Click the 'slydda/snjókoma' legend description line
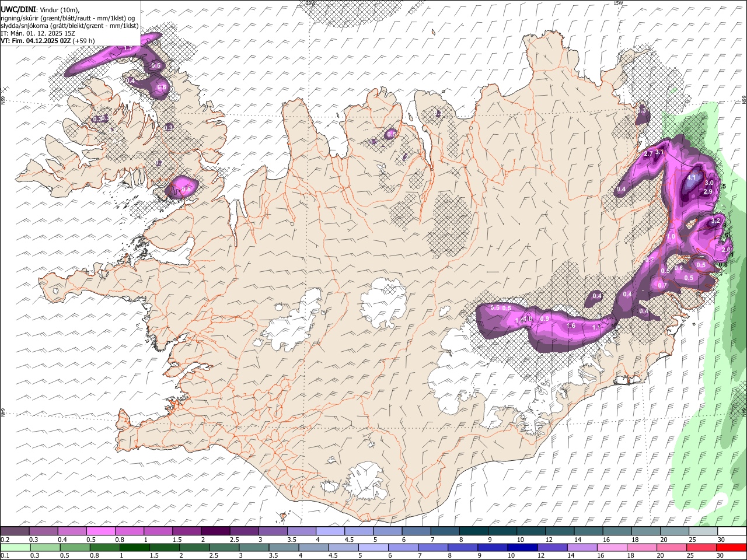This screenshot has width=747, height=560. [x=69, y=26]
